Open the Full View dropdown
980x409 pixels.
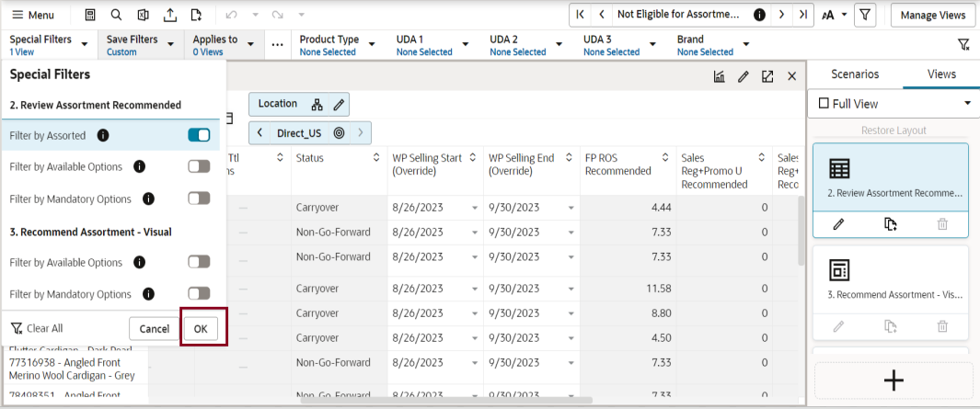click(967, 104)
